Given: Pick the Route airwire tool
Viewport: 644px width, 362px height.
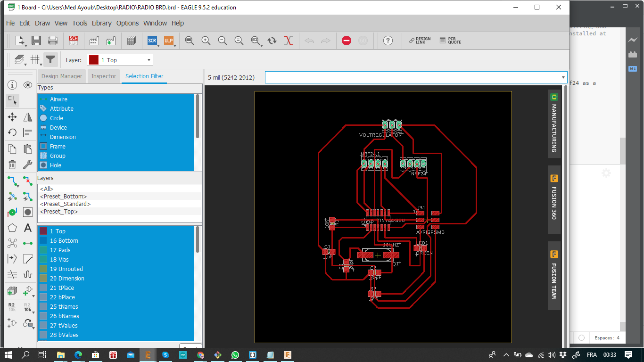Looking at the screenshot, I should (12, 181).
